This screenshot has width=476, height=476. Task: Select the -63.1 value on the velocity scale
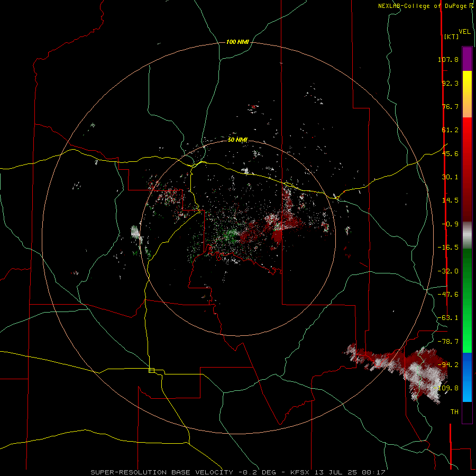pos(448,318)
